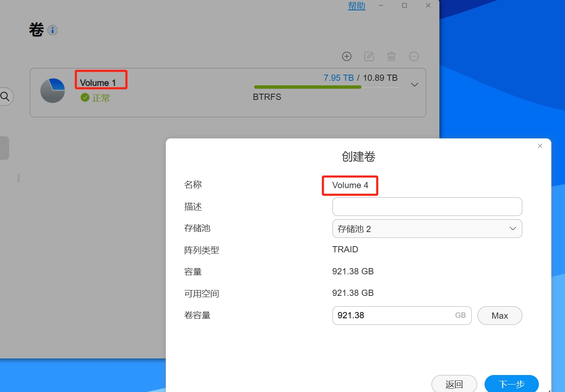Screen dimensions: 565x392
Task: Close the 创建卷 dialog
Action: [540, 146]
